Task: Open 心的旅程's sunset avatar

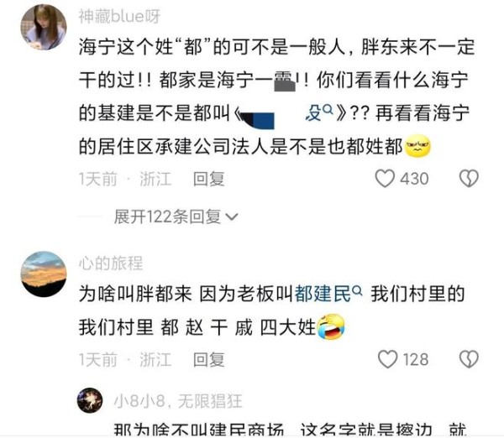Action: pos(44,274)
